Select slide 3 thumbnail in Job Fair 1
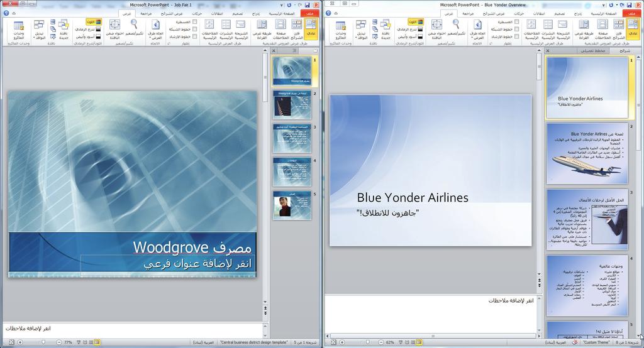This screenshot has width=644, height=348. pyautogui.click(x=292, y=138)
